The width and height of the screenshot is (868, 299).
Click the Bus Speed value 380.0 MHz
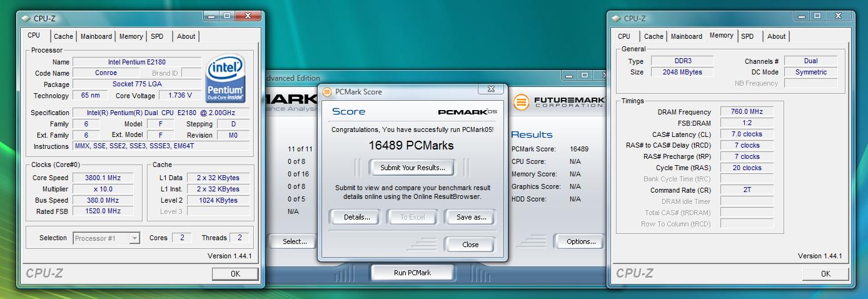point(103,200)
